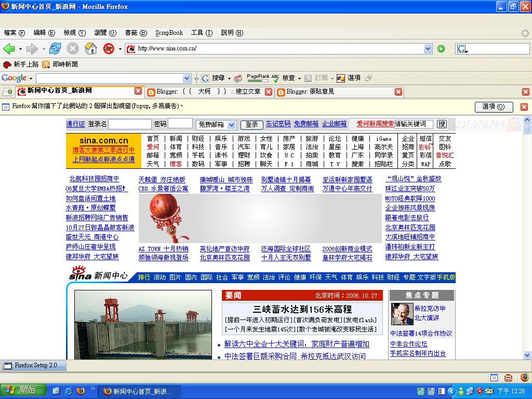Open the ScrapBook menu

click(169, 33)
